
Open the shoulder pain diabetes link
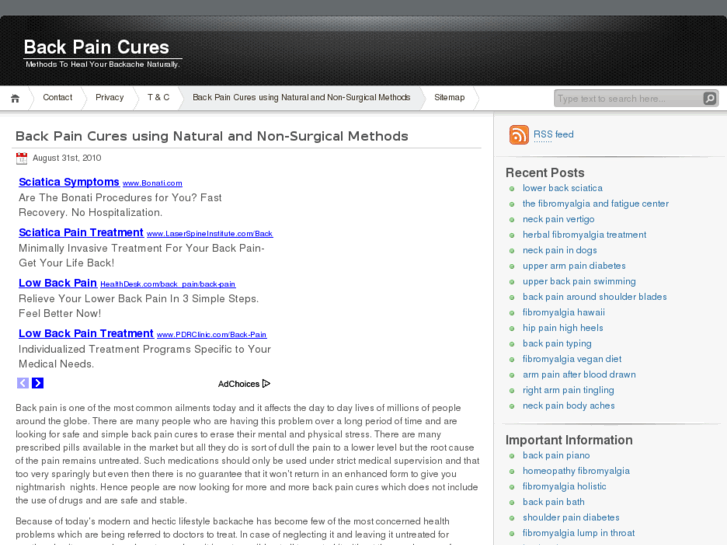(571, 518)
